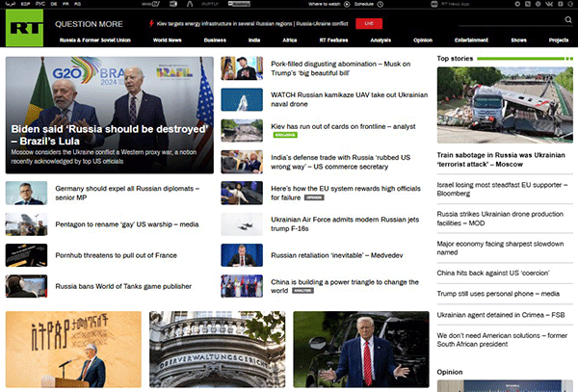Open Pornhub threatens to pull out headline

[x=117, y=255]
